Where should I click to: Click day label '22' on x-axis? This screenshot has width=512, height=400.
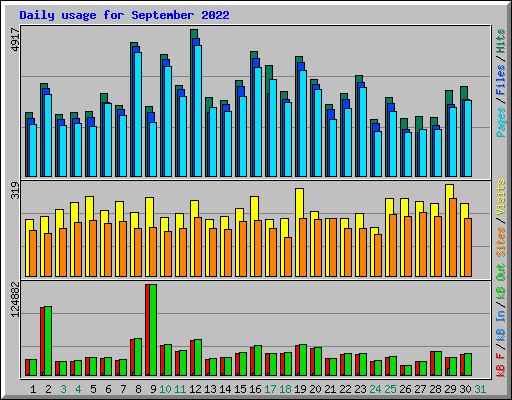click(x=345, y=389)
